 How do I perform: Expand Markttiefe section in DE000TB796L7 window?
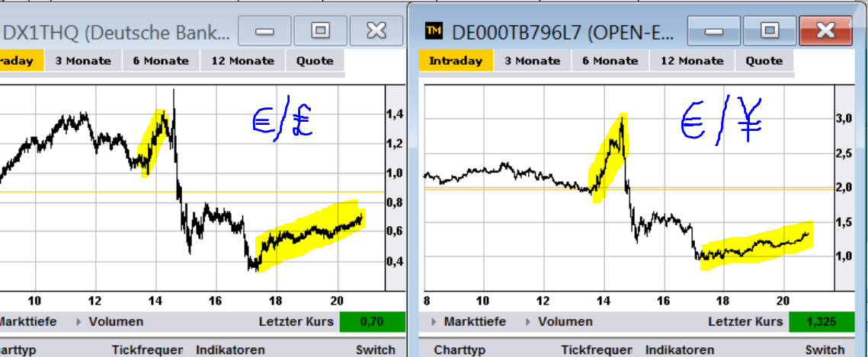coord(469,321)
